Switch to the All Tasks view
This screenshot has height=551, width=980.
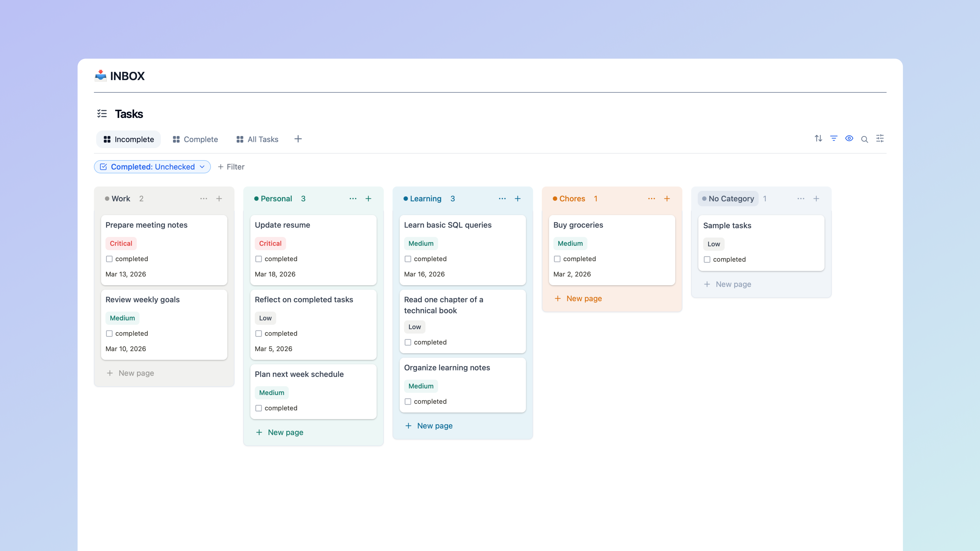[257, 139]
